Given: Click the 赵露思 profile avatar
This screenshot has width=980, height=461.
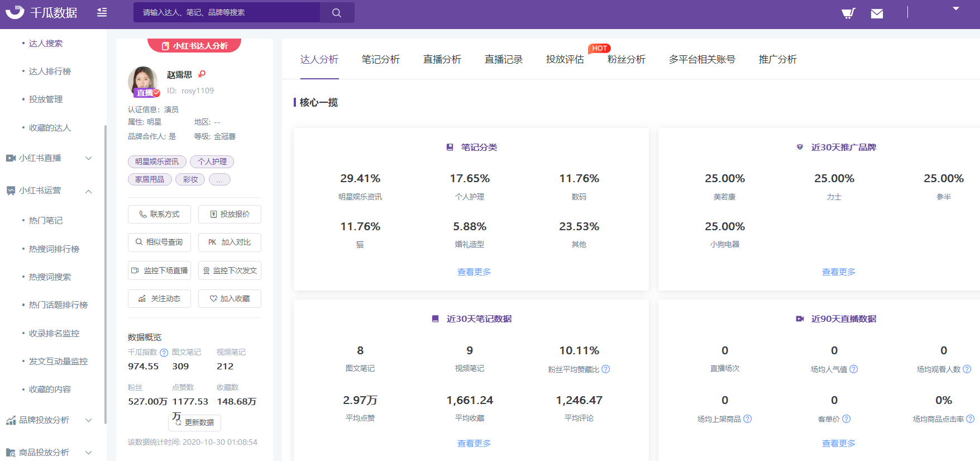Looking at the screenshot, I should click(x=143, y=82).
